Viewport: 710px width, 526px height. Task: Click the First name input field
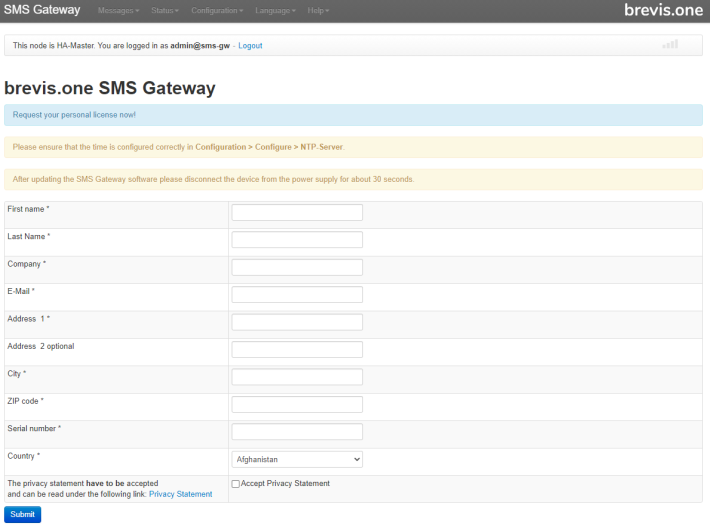297,212
